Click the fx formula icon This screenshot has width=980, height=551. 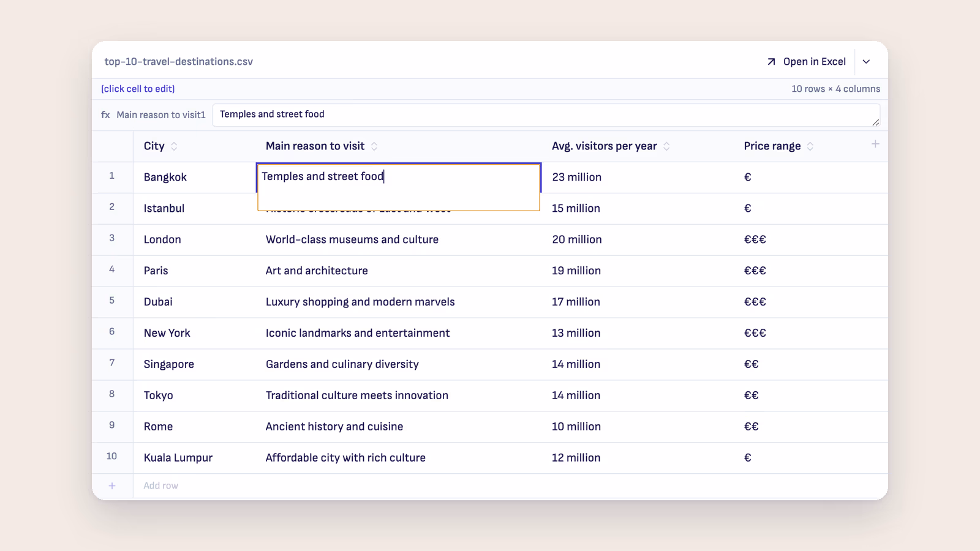[105, 114]
